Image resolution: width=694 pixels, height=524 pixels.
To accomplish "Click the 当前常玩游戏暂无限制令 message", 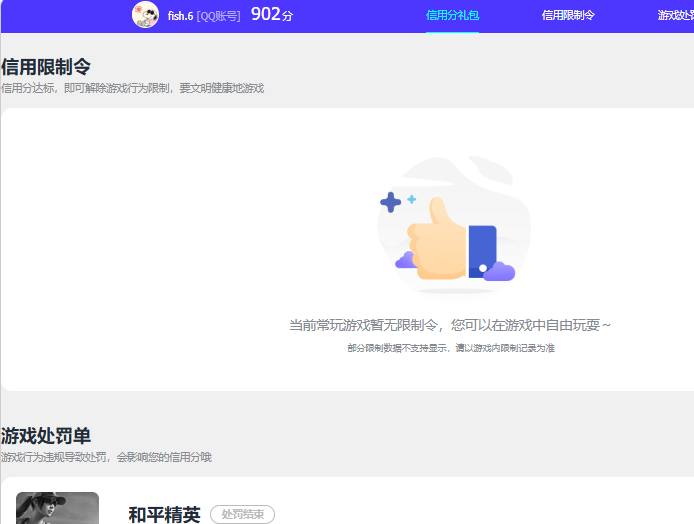I will [450, 325].
